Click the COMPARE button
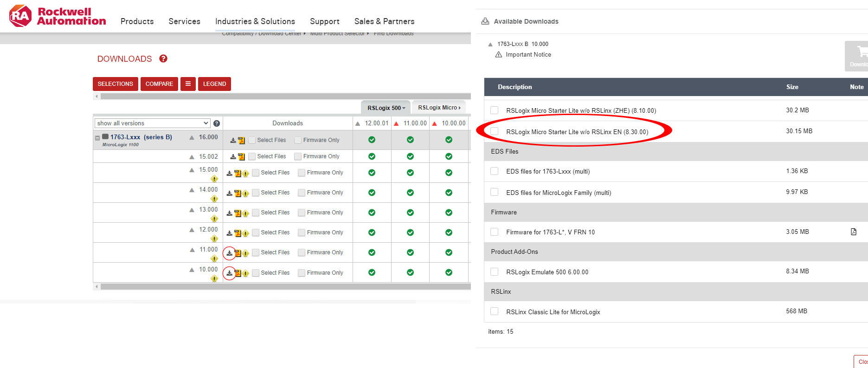868x368 pixels. tap(159, 84)
